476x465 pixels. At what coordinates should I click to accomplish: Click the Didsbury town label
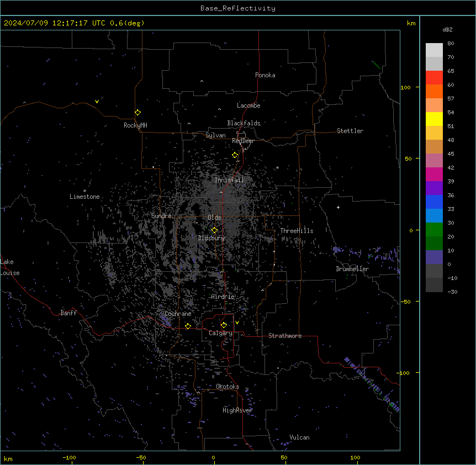click(x=211, y=238)
